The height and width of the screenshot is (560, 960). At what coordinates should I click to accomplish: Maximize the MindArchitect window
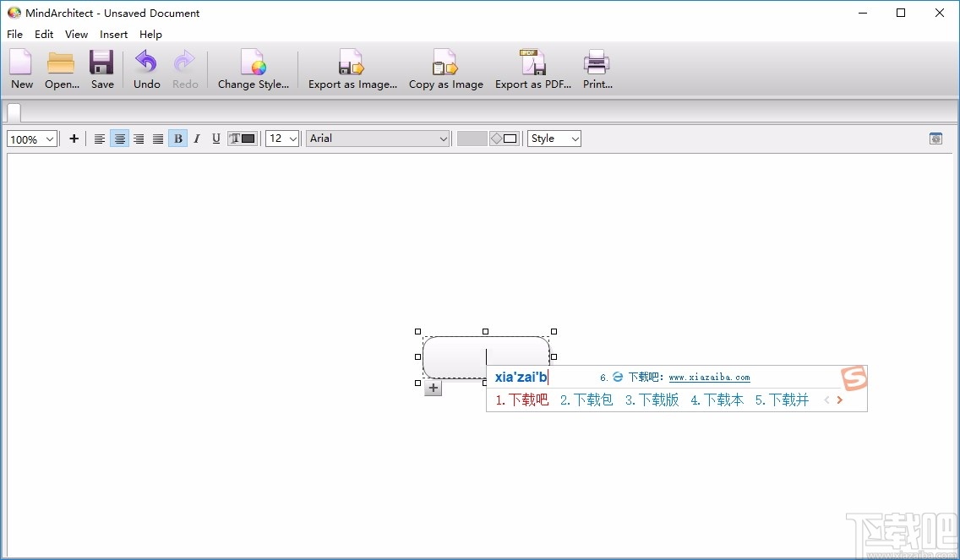click(x=901, y=13)
